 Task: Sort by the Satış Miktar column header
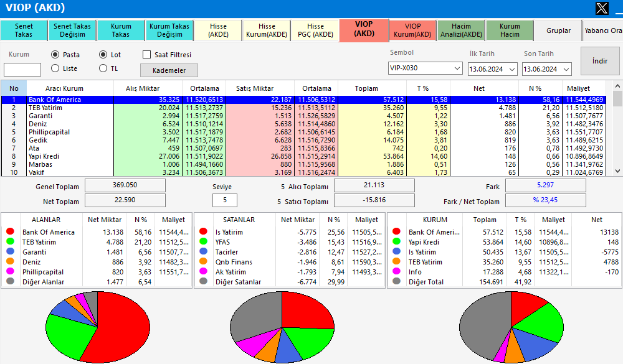coord(260,88)
